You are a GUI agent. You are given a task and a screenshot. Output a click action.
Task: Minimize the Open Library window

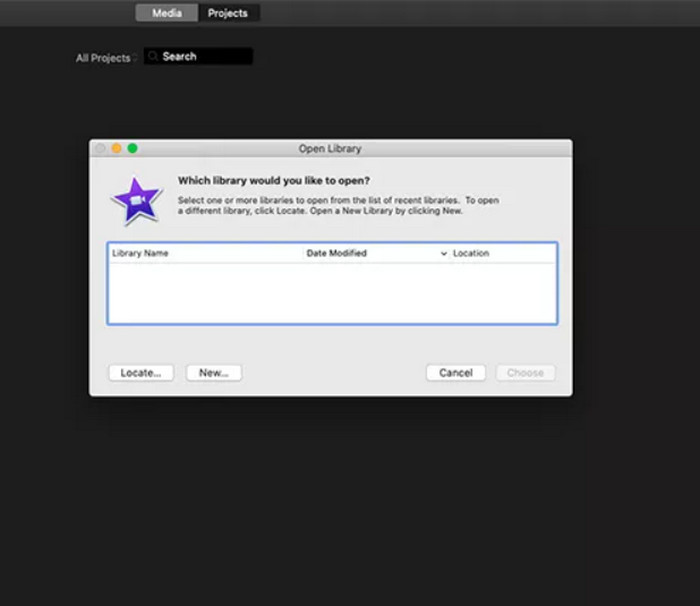pyautogui.click(x=117, y=148)
